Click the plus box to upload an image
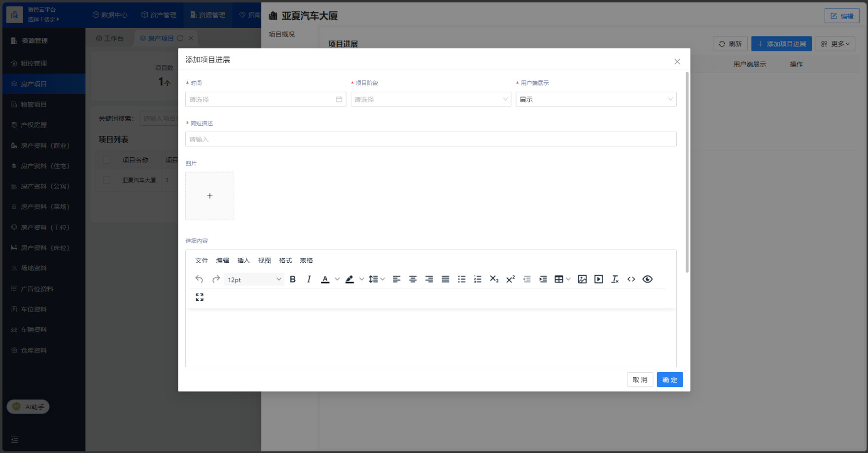868x453 pixels. 210,196
